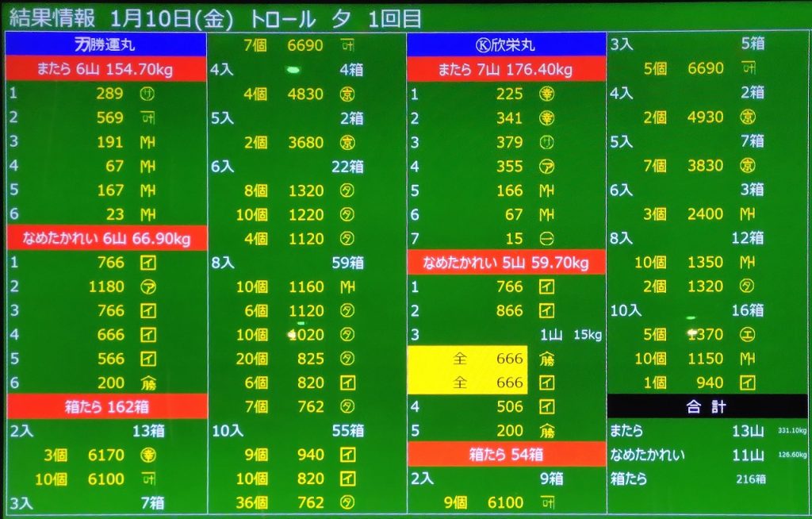Viewport: 812px width, 519px height.
Task: Select the 欣栄丸 blue boat header
Action: pyautogui.click(x=506, y=45)
